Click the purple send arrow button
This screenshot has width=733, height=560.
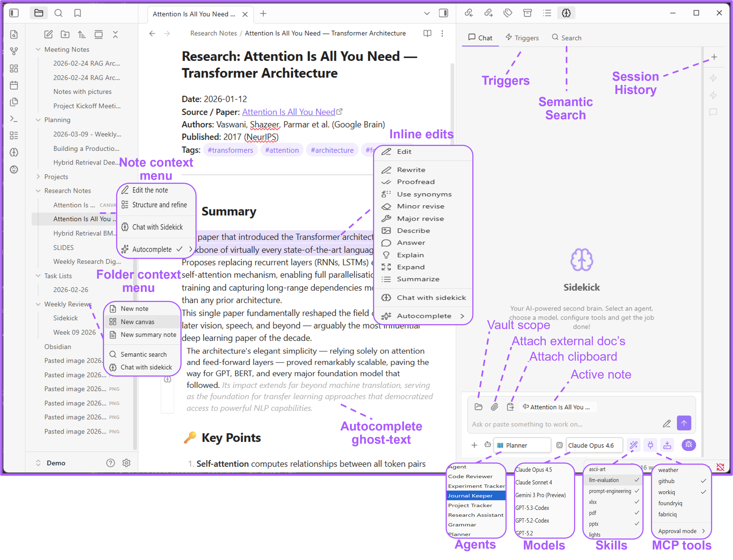tap(684, 423)
